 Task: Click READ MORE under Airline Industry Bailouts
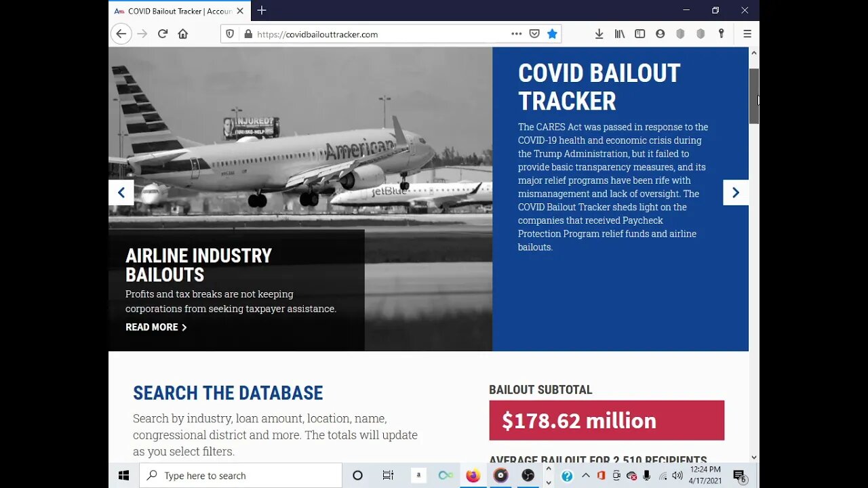click(x=156, y=327)
